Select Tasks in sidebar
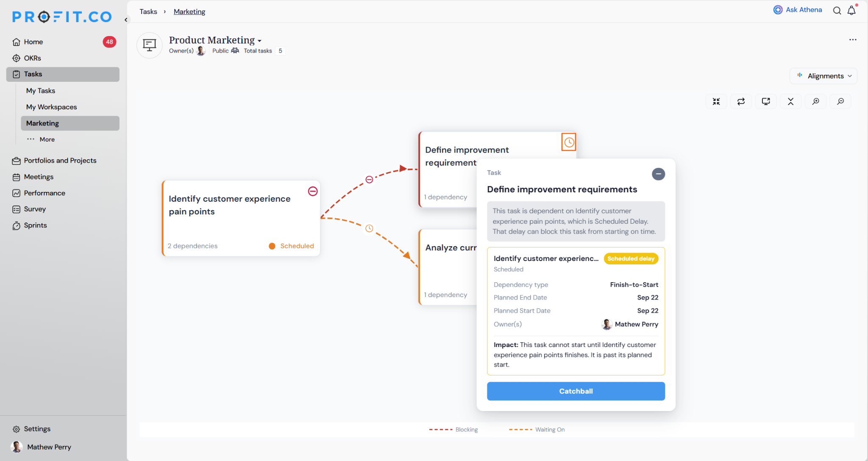This screenshot has width=868, height=461. 63,74
